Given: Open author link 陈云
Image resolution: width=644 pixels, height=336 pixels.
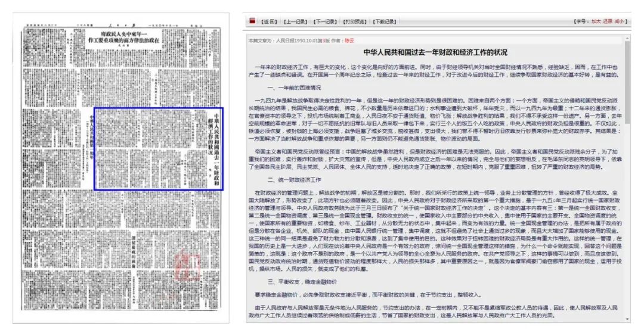Looking at the screenshot, I should (x=349, y=41).
